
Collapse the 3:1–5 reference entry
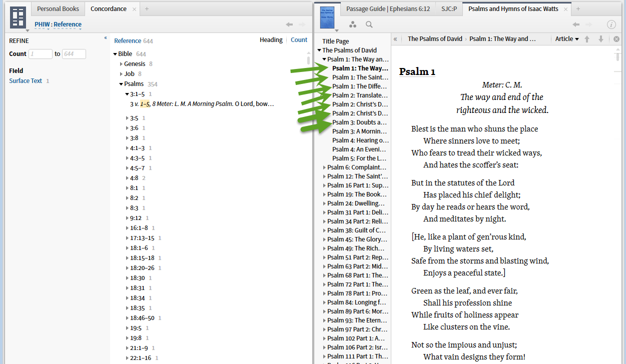(x=127, y=94)
